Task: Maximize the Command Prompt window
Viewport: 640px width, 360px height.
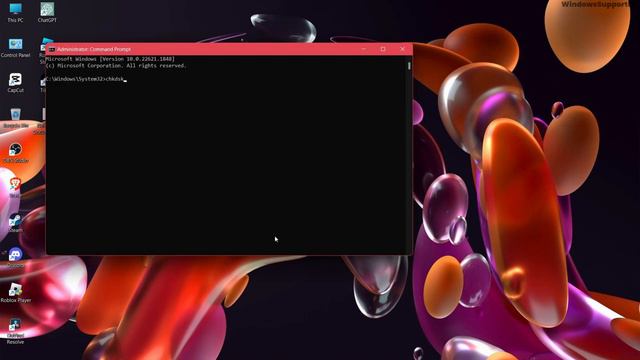Action: pyautogui.click(x=383, y=49)
